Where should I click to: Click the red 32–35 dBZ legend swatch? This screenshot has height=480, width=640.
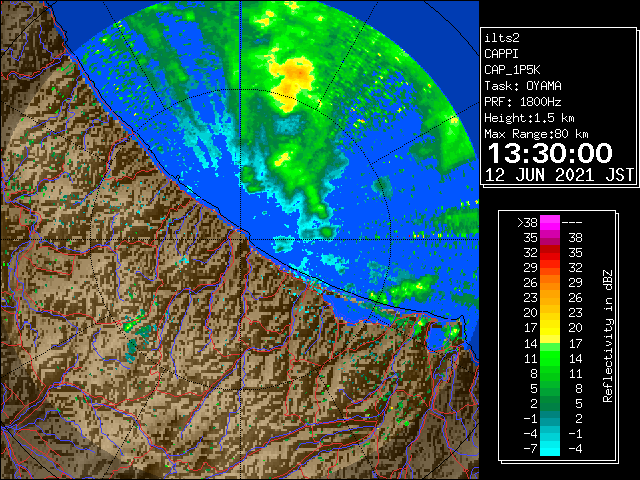(550, 253)
